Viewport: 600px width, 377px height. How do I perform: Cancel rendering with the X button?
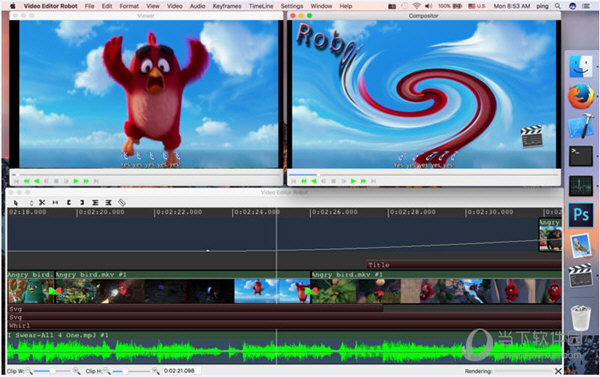tap(558, 371)
